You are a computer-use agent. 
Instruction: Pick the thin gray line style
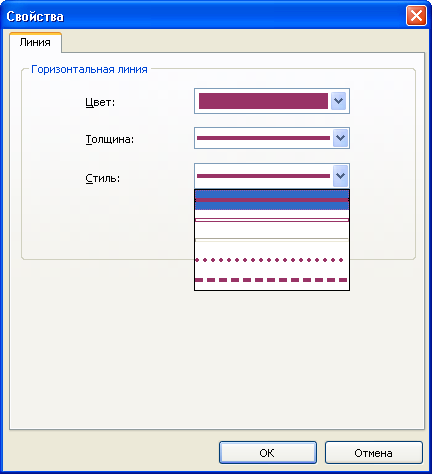[272, 239]
